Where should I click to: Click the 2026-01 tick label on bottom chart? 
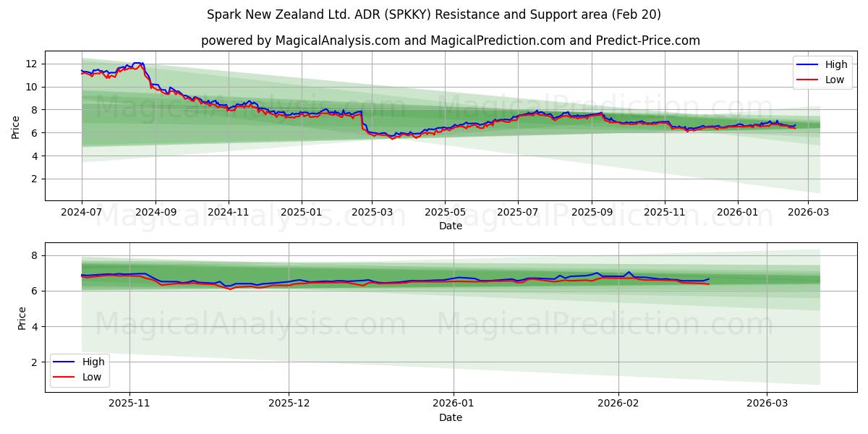(454, 404)
